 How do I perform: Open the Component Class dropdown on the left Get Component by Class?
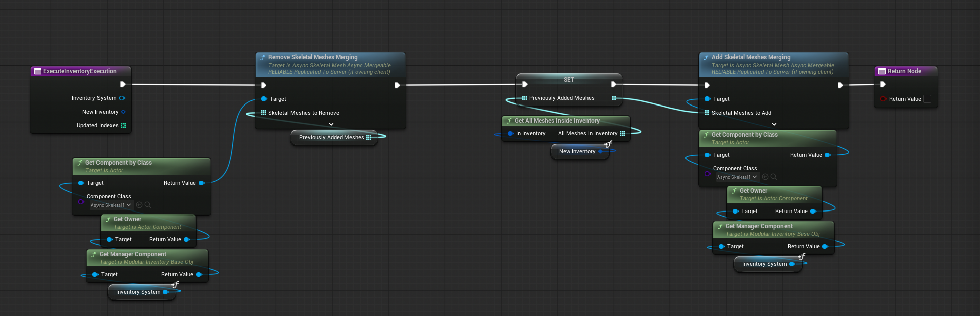(111, 205)
